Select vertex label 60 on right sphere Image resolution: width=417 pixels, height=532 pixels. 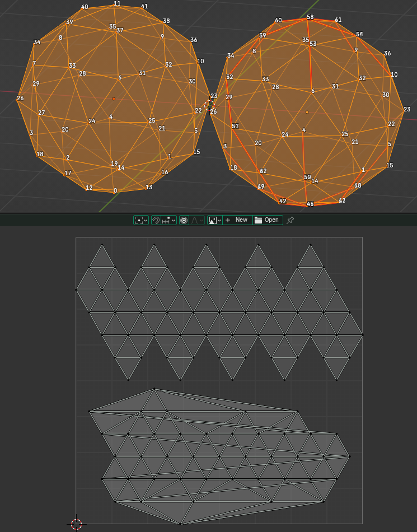click(x=278, y=20)
